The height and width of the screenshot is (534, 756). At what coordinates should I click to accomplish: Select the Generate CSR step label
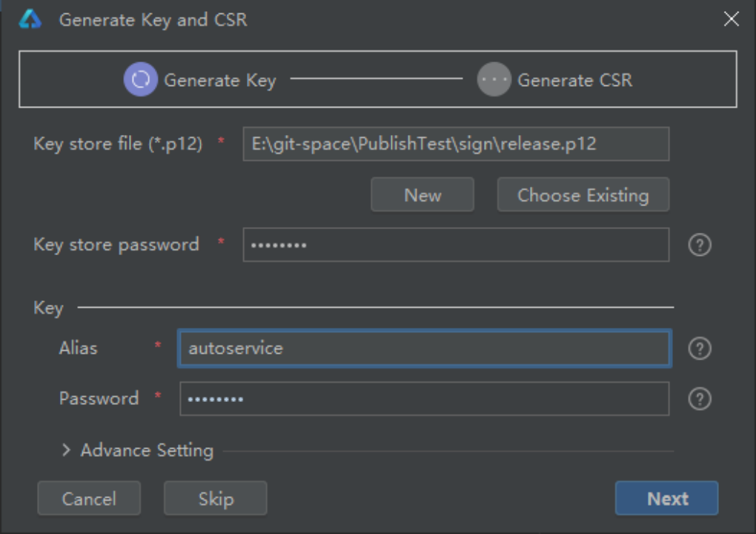click(574, 80)
